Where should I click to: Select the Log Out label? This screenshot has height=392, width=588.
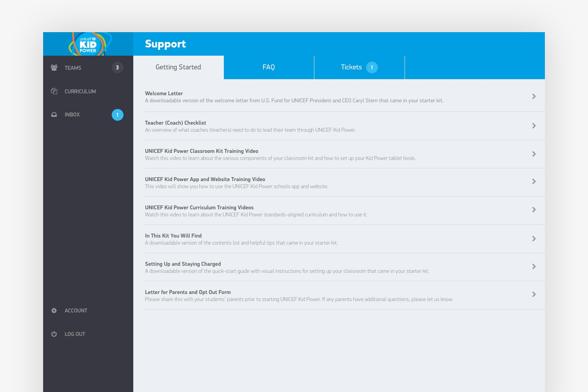pyautogui.click(x=75, y=334)
